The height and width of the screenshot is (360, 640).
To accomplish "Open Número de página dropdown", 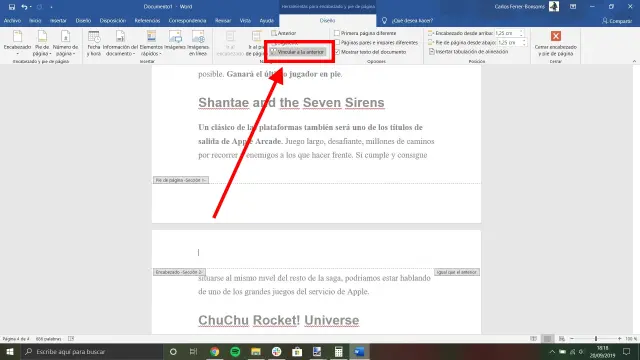I will 65,43.
